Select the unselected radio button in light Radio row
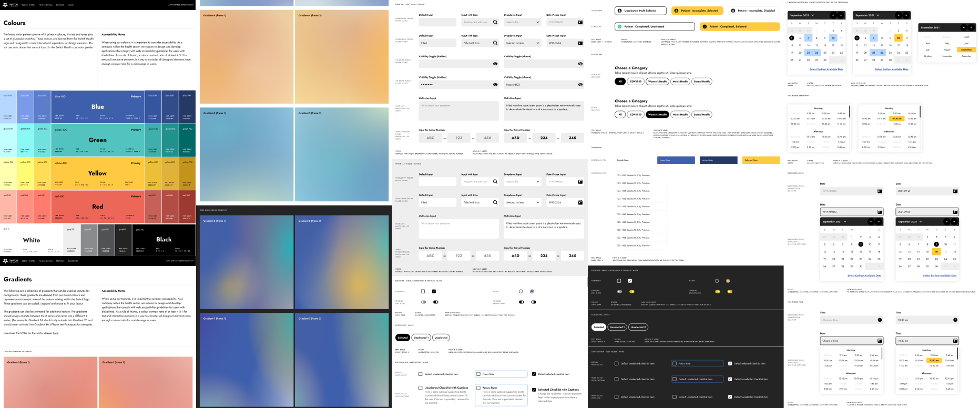980x408 pixels. [x=521, y=291]
